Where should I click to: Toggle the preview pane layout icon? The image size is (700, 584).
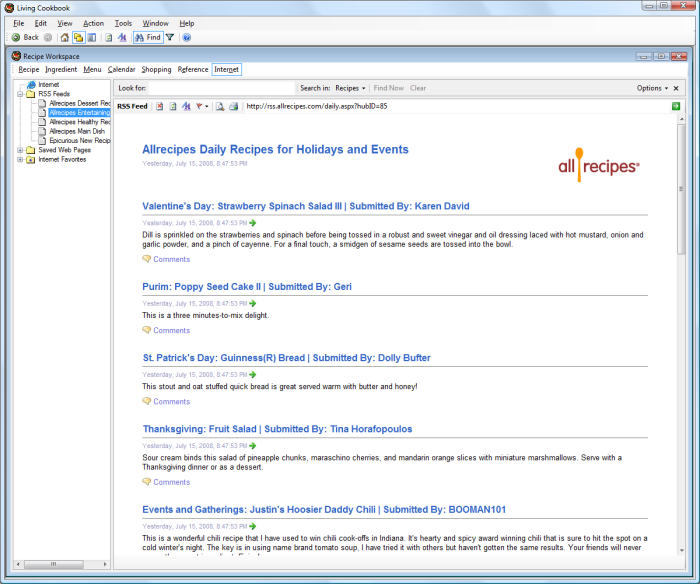pyautogui.click(x=92, y=38)
